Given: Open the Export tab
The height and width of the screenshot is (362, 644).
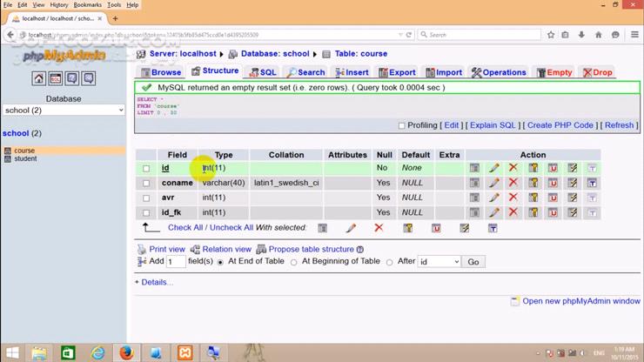Looking at the screenshot, I should 397,72.
